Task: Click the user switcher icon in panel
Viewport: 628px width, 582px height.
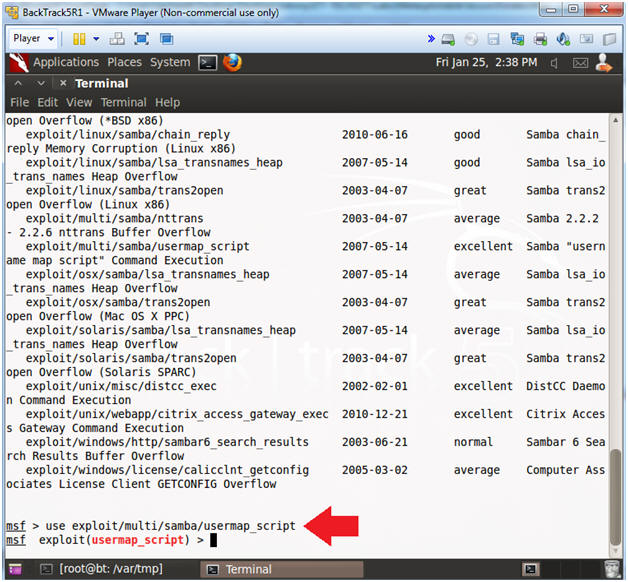Action: [x=604, y=63]
